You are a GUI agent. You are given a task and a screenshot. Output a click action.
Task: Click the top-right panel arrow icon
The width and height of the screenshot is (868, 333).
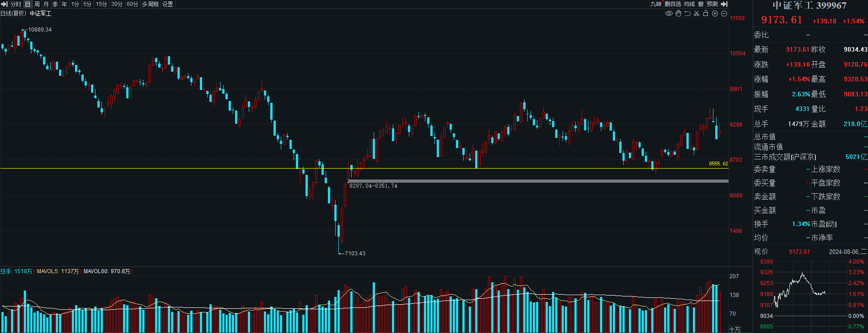pyautogui.click(x=724, y=4)
